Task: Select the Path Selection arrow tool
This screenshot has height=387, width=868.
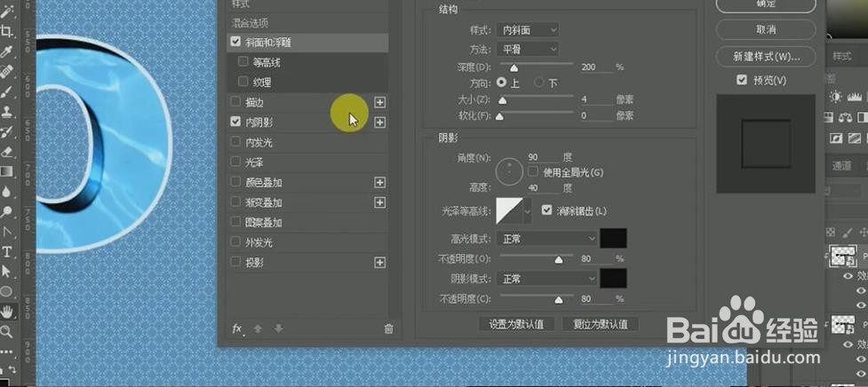Action: click(x=6, y=272)
